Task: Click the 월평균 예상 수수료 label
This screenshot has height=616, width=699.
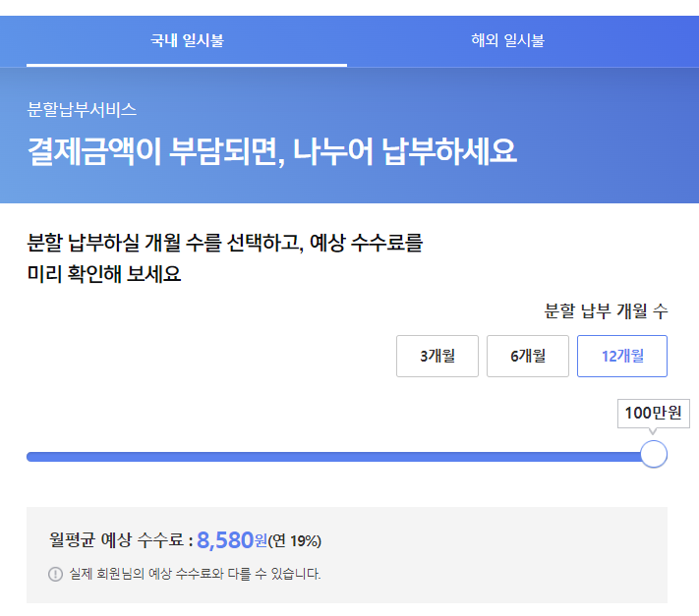Action: pos(121,539)
